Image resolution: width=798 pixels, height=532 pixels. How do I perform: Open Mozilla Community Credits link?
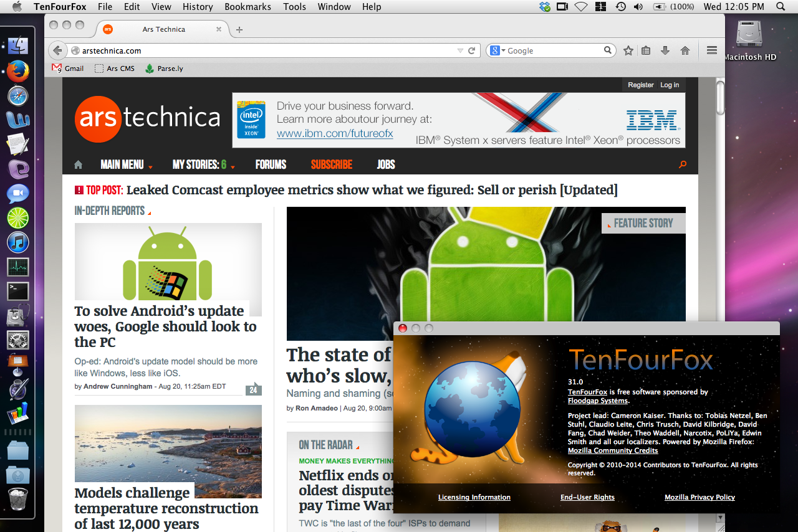pyautogui.click(x=613, y=450)
